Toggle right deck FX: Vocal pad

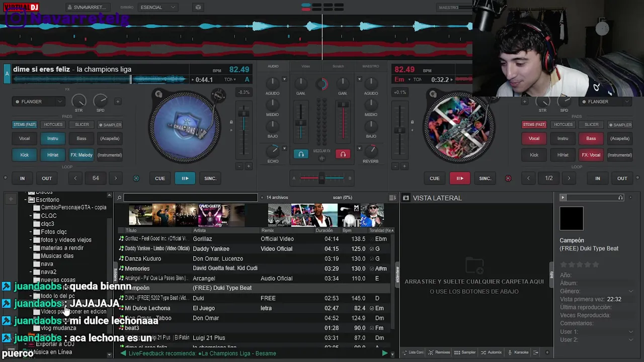(591, 155)
